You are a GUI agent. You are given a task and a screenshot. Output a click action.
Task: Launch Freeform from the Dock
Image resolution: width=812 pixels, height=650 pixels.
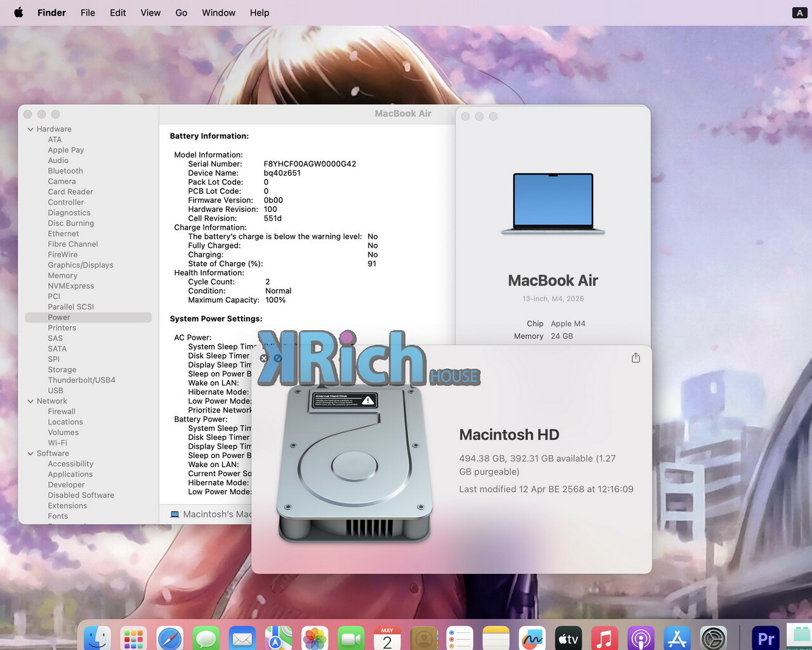532,638
